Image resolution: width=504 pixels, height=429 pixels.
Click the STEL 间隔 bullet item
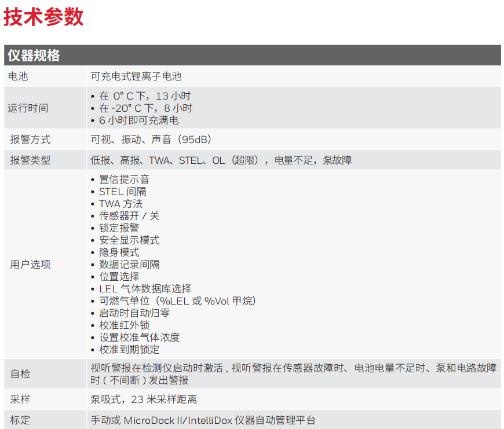[x=122, y=192]
